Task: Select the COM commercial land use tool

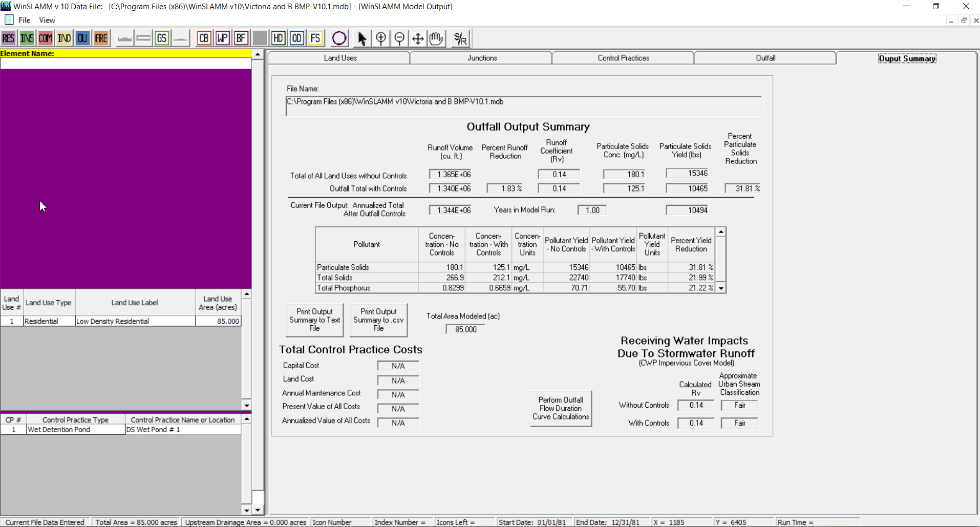Action: coord(46,38)
